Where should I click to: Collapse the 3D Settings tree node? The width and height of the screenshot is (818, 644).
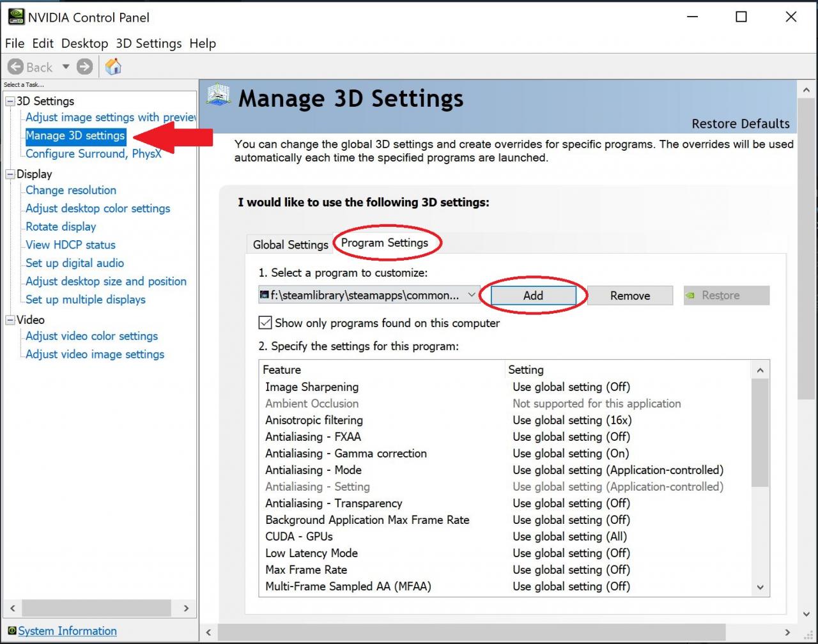[x=10, y=101]
